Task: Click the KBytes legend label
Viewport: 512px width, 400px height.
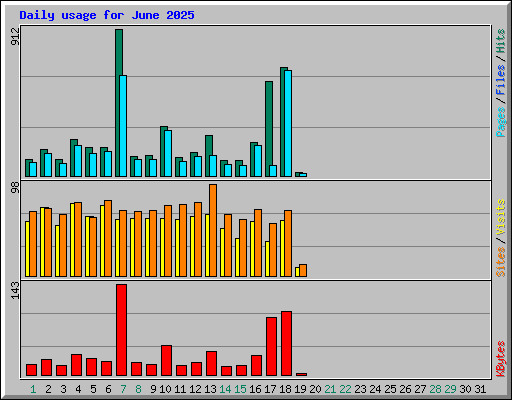Action: tap(501, 359)
